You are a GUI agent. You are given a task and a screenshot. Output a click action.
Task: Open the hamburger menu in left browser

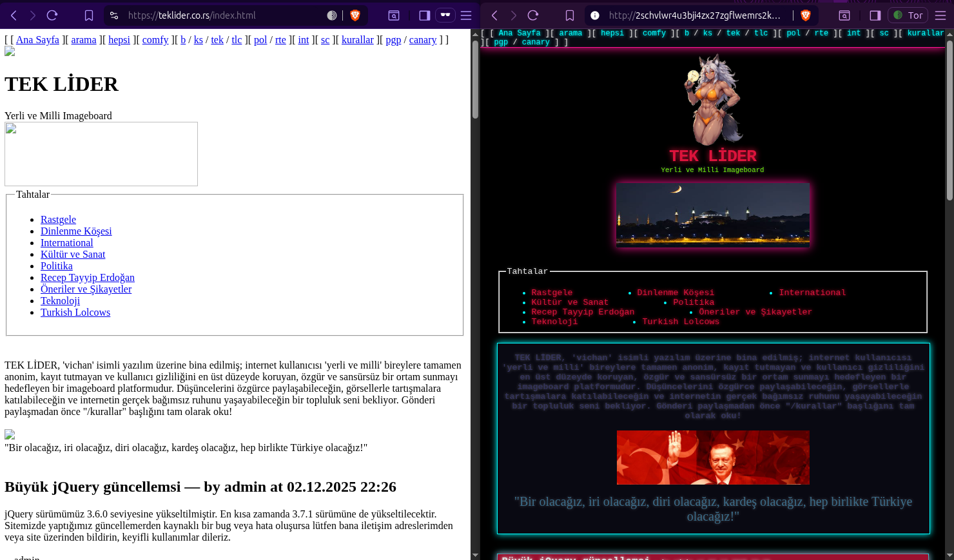tap(466, 15)
